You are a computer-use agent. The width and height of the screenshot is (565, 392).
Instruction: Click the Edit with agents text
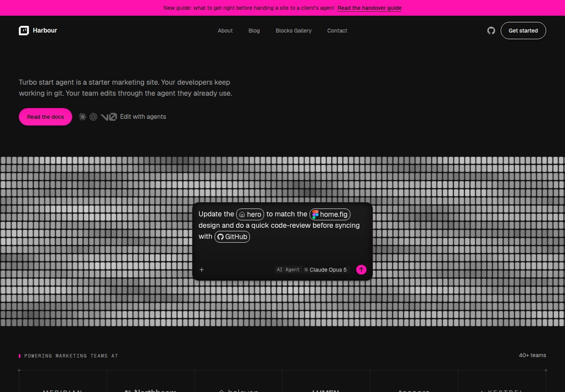tap(143, 117)
